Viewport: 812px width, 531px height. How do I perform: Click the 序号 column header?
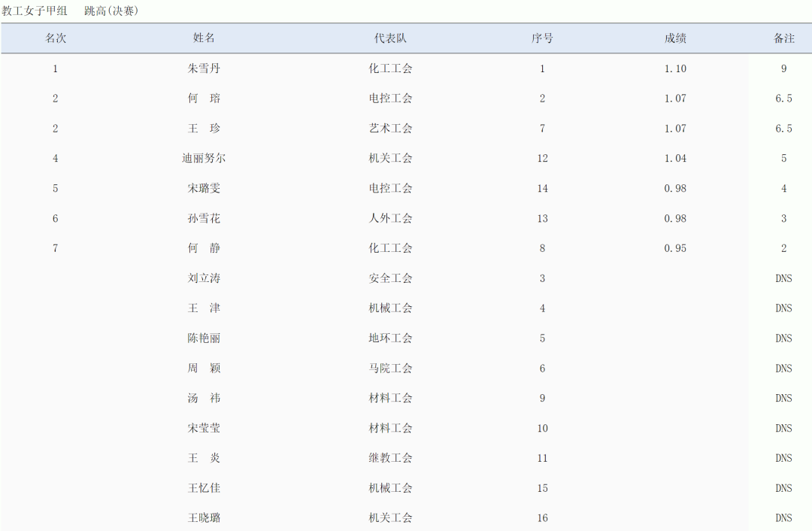coord(542,38)
